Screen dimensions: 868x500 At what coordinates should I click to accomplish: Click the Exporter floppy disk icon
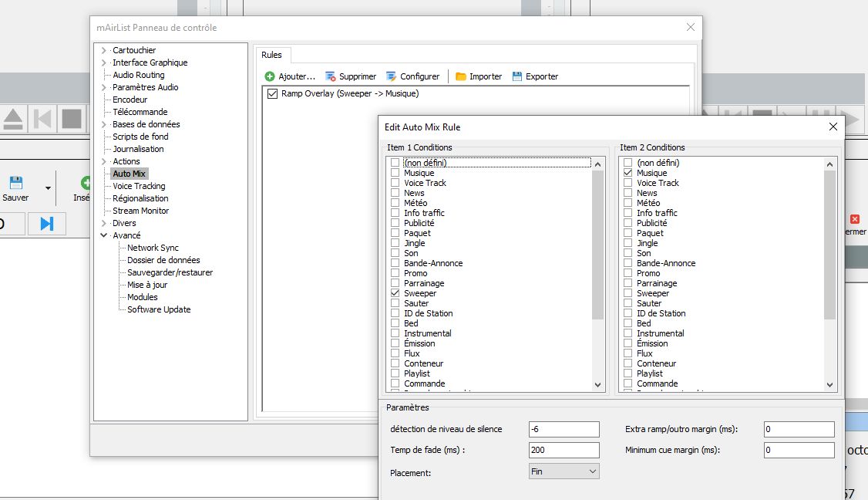(517, 76)
